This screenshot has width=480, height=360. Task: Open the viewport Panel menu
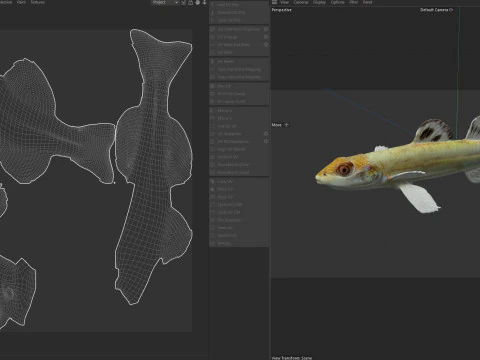coord(367,2)
